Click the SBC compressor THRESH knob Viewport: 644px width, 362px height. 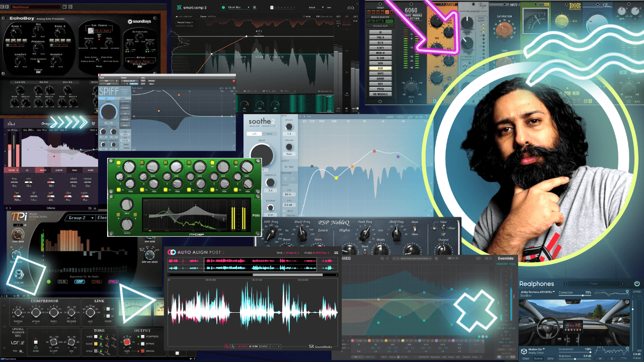(x=18, y=313)
